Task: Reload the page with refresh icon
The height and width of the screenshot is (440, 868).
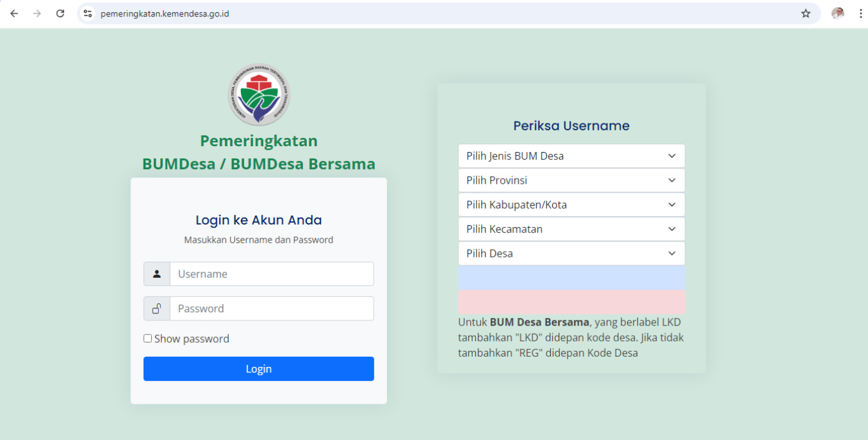Action: pyautogui.click(x=60, y=13)
